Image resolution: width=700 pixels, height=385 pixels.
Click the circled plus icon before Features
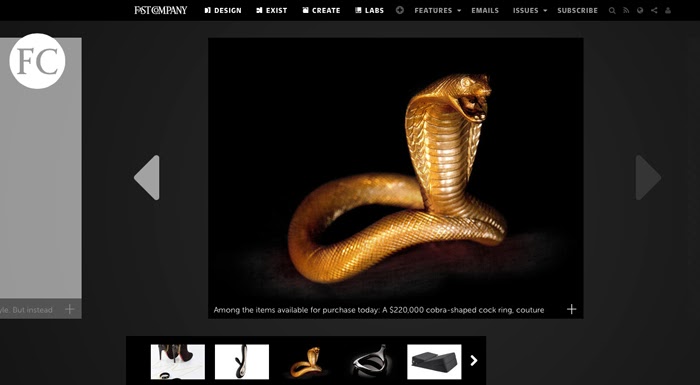pos(400,10)
